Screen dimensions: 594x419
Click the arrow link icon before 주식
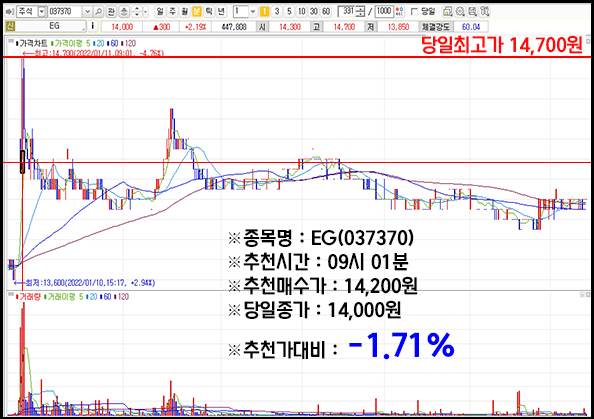click(10, 12)
